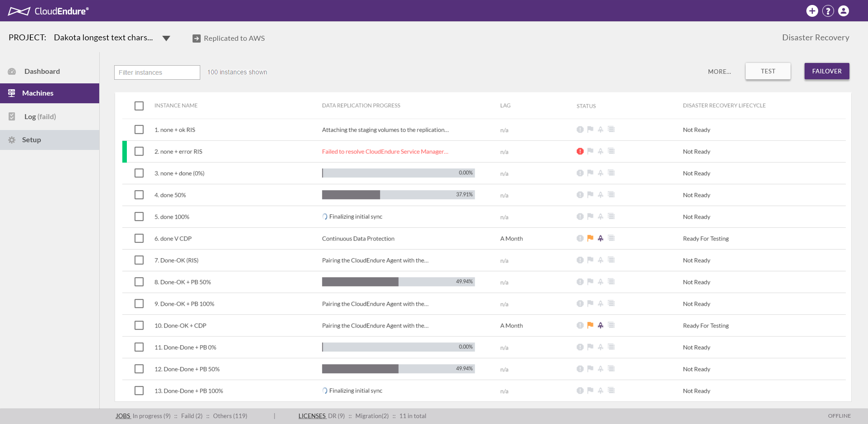
Task: Click red error status icon in row 2
Action: [x=580, y=151]
